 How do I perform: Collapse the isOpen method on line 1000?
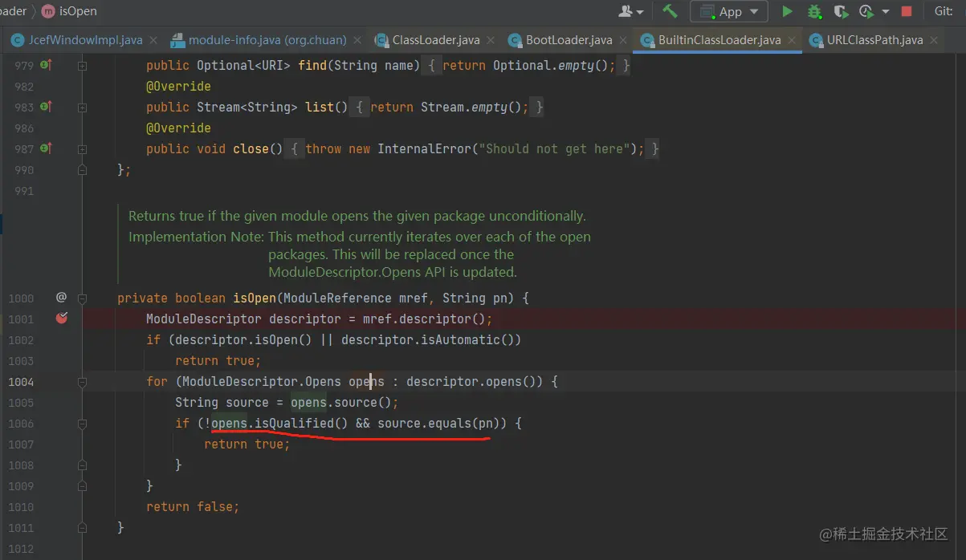(x=82, y=298)
